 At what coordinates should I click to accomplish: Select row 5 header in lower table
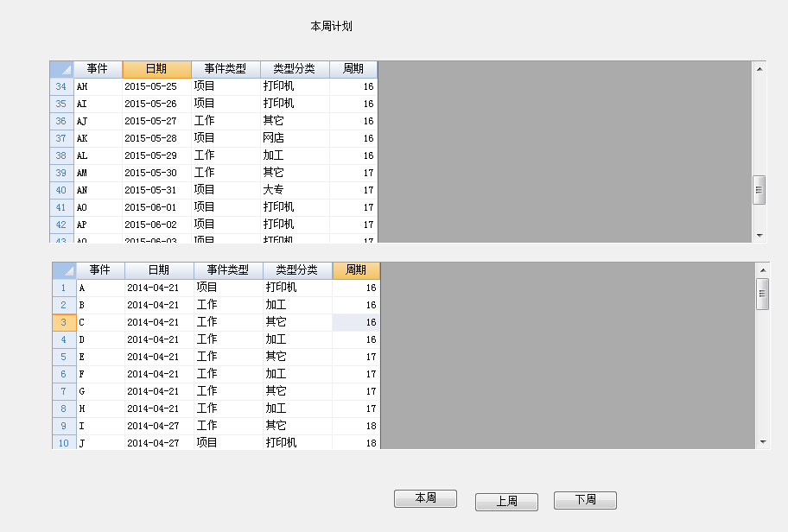tap(64, 357)
